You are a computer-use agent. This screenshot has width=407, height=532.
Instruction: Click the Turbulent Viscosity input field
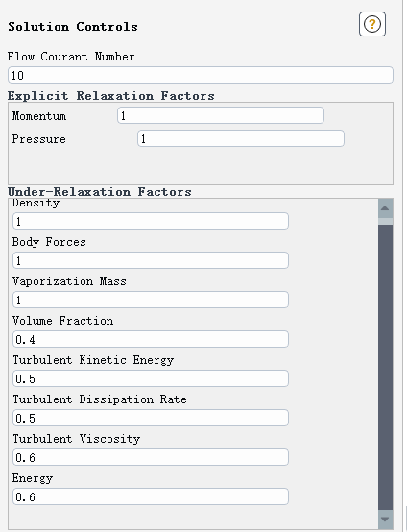(x=151, y=457)
